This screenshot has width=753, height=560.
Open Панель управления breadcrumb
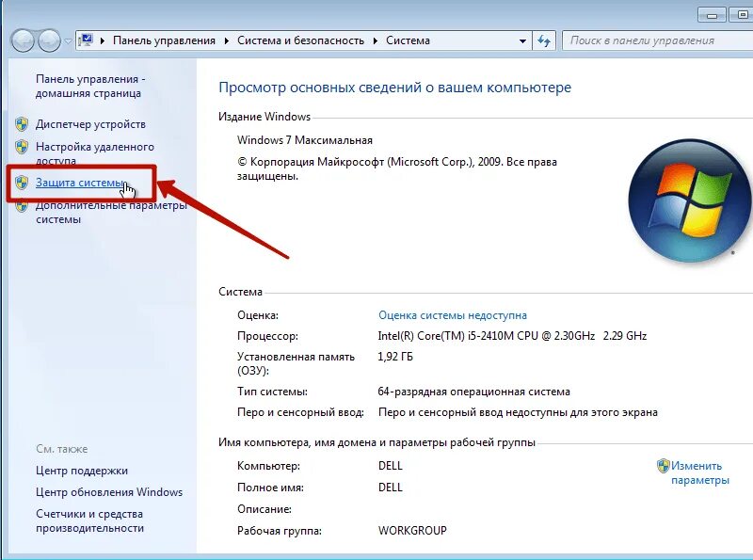[x=164, y=40]
